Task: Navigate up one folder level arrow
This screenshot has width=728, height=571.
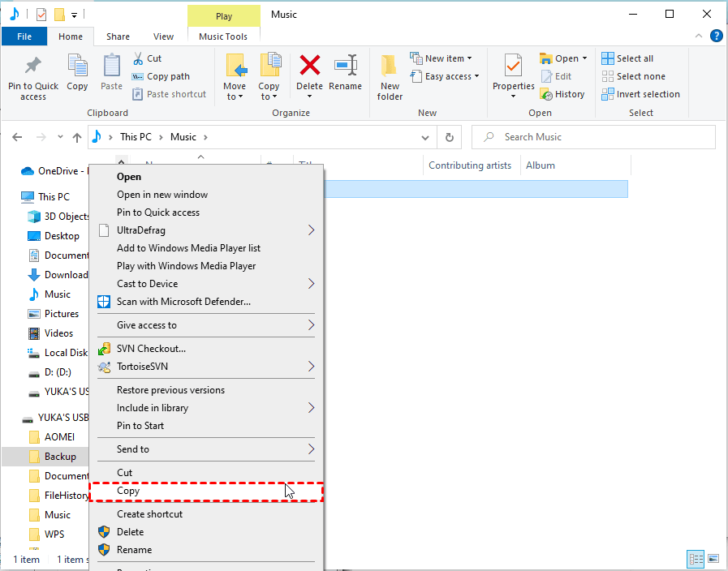Action: coord(77,138)
